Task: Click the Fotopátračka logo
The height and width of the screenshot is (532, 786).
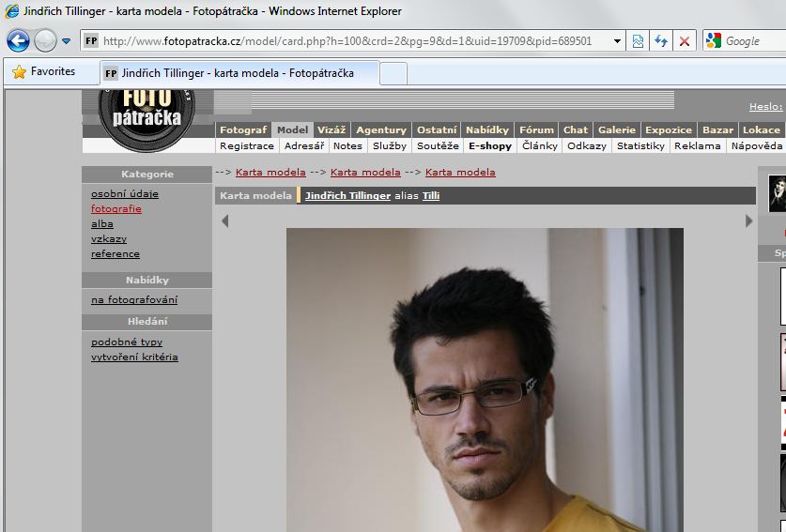Action: pos(146,119)
